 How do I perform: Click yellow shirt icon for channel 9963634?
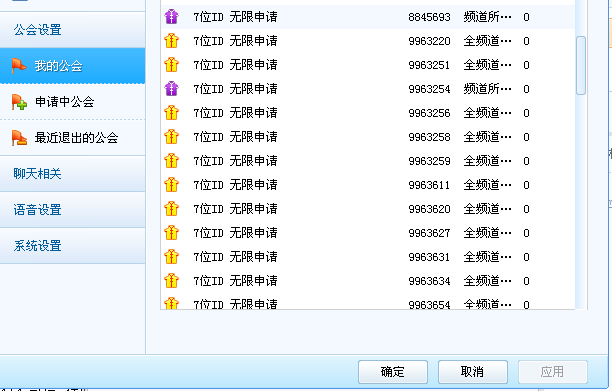click(x=171, y=281)
